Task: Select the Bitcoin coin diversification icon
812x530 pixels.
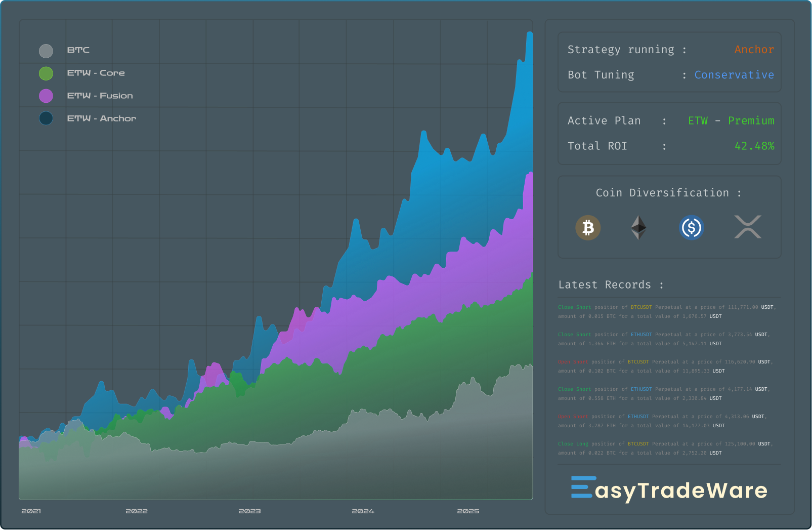Action: coord(588,228)
